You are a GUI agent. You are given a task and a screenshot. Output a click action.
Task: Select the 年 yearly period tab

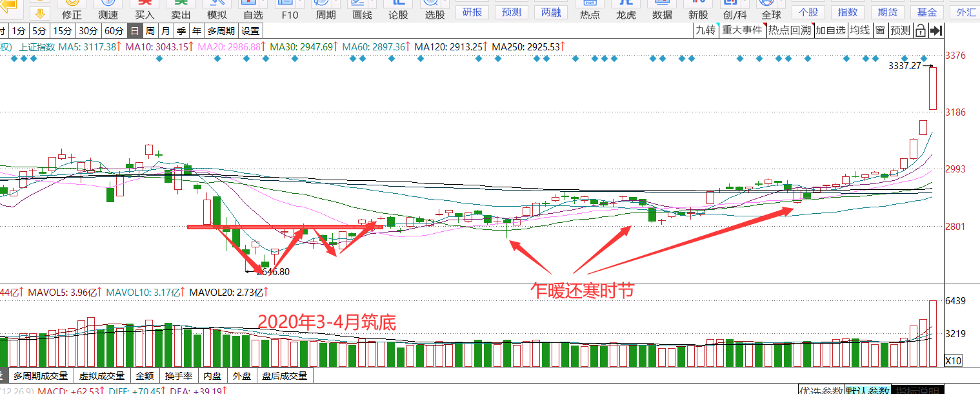[197, 30]
